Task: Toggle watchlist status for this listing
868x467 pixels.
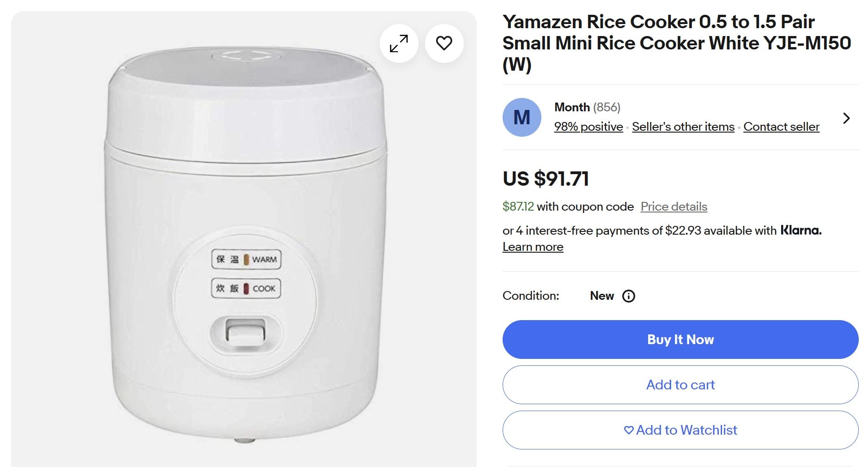Action: click(x=680, y=430)
